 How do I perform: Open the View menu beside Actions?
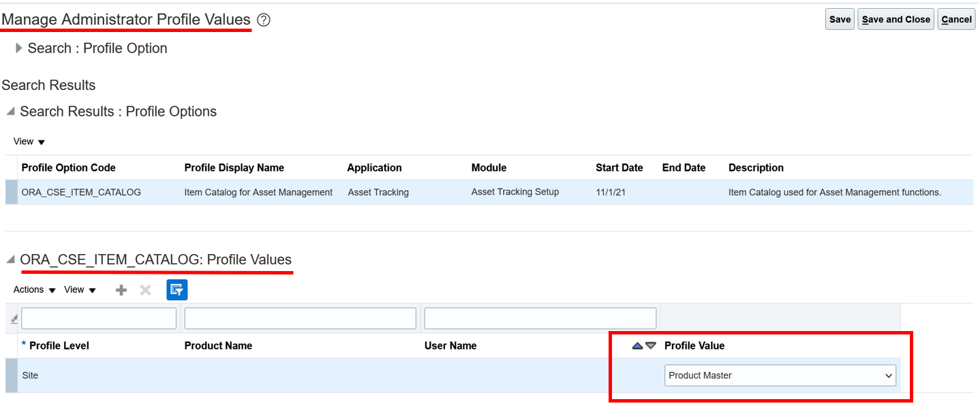tap(80, 290)
